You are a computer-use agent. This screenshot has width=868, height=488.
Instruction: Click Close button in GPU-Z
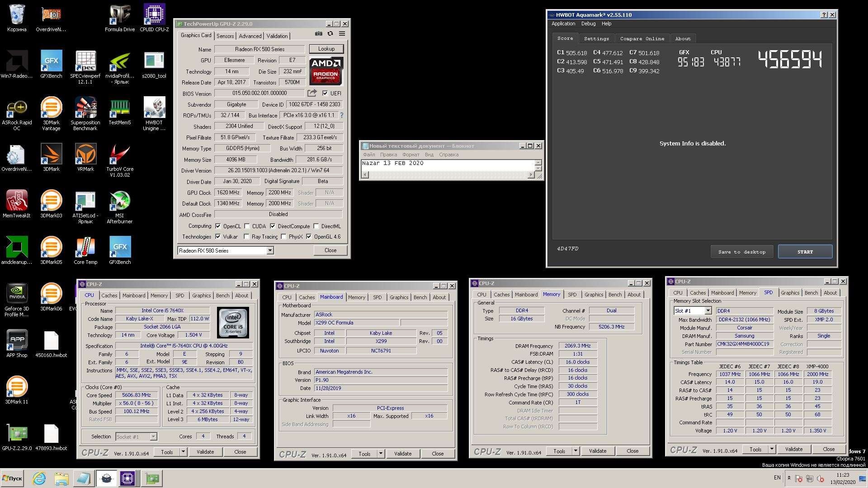pos(330,250)
